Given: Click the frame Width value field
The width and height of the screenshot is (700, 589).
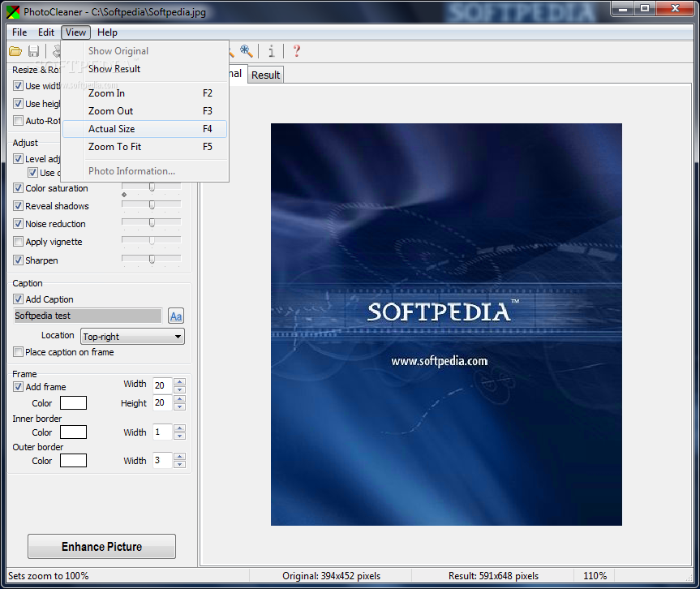Looking at the screenshot, I should pyautogui.click(x=163, y=385).
